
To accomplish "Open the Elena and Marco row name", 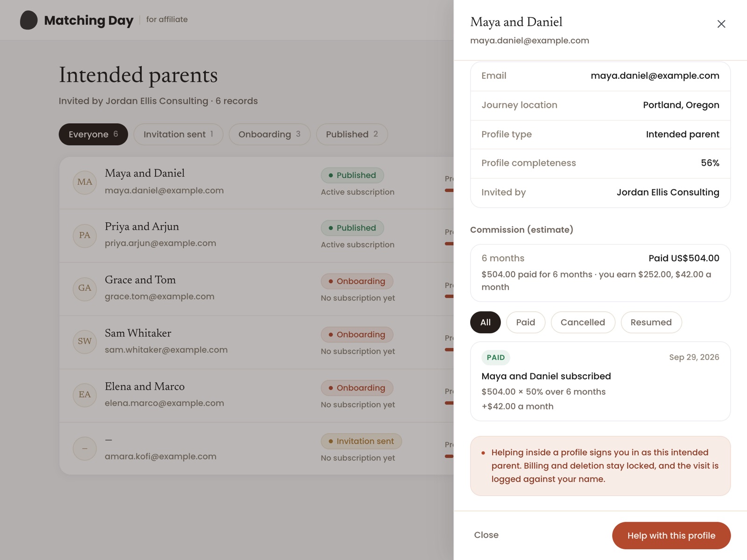I will (x=145, y=386).
